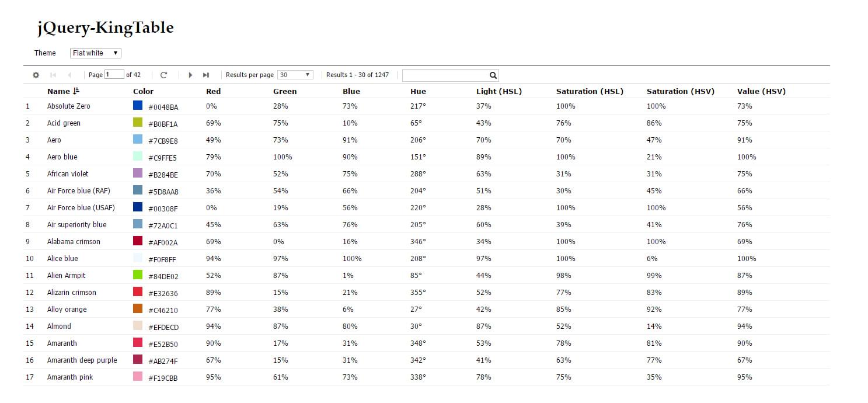868x403 pixels.
Task: Go to the previous page
Action: click(70, 75)
